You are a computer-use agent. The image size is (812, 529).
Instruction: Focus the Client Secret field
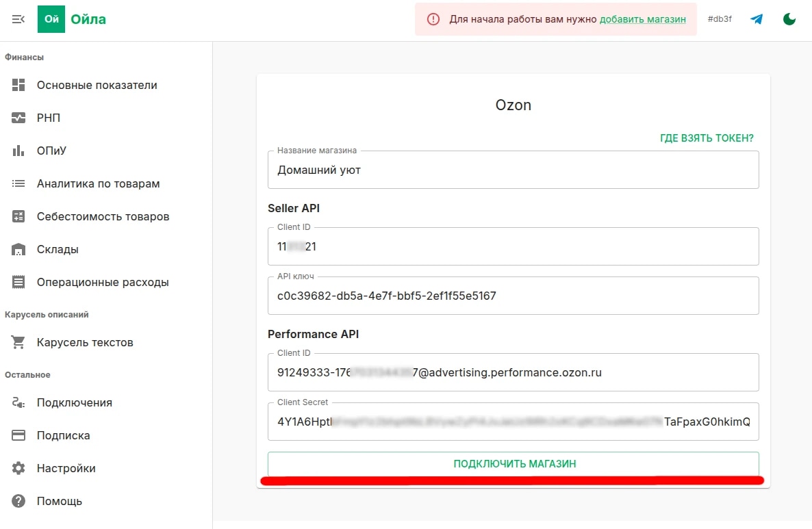tap(513, 422)
